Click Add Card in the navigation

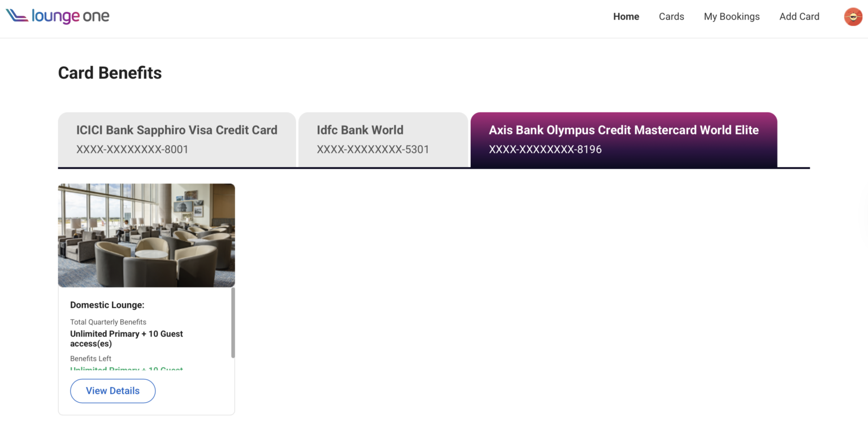click(799, 16)
